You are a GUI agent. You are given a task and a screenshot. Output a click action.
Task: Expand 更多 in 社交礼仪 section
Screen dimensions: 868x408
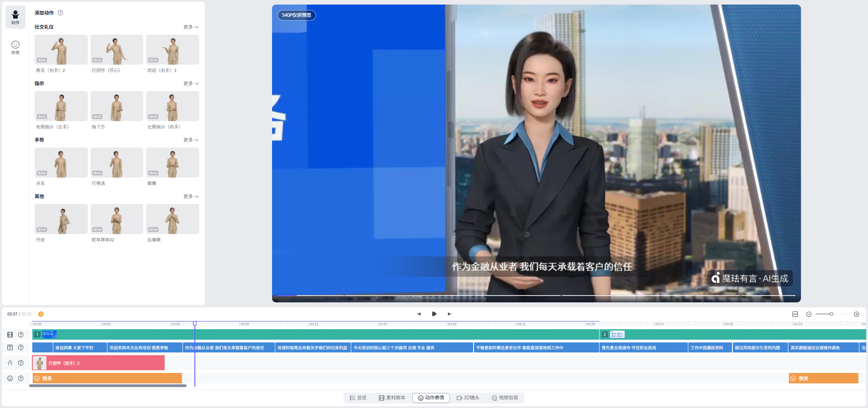[x=191, y=27]
